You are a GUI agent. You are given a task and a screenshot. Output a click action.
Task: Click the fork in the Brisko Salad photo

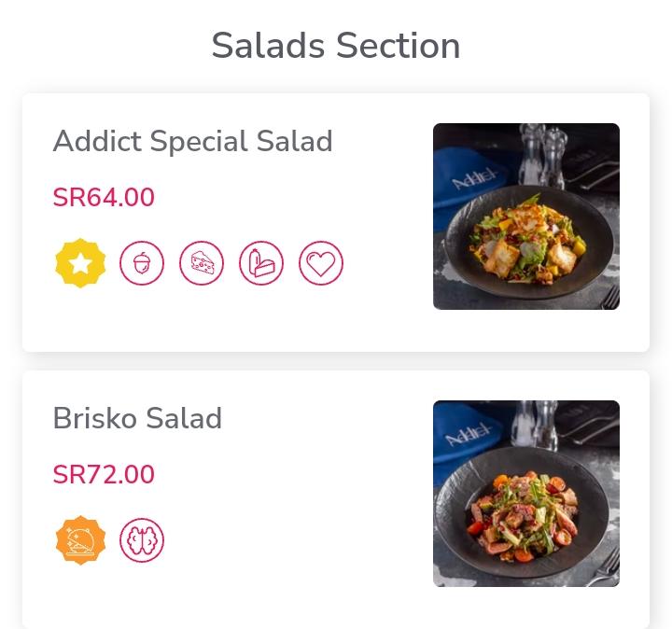coord(607,566)
